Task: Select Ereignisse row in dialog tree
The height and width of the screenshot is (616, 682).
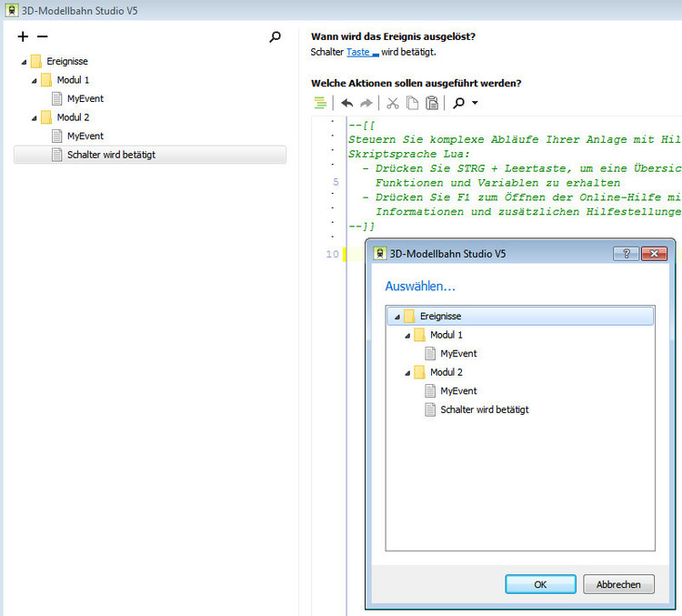Action: (520, 316)
